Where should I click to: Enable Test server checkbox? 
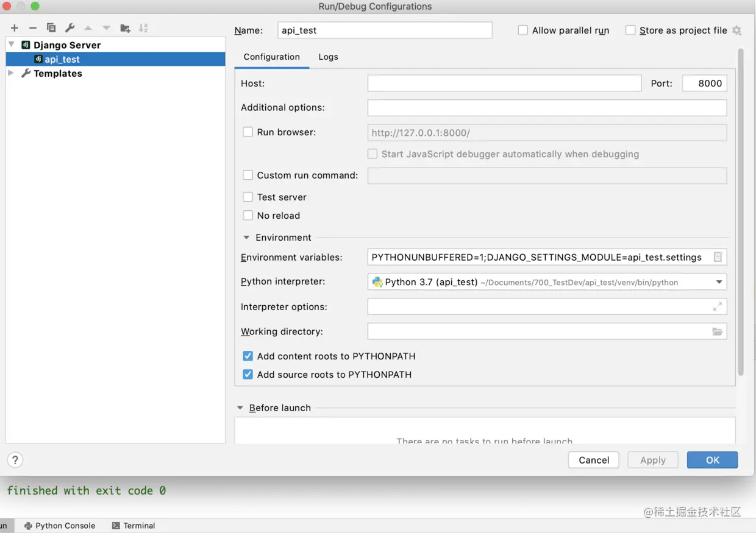click(x=248, y=197)
